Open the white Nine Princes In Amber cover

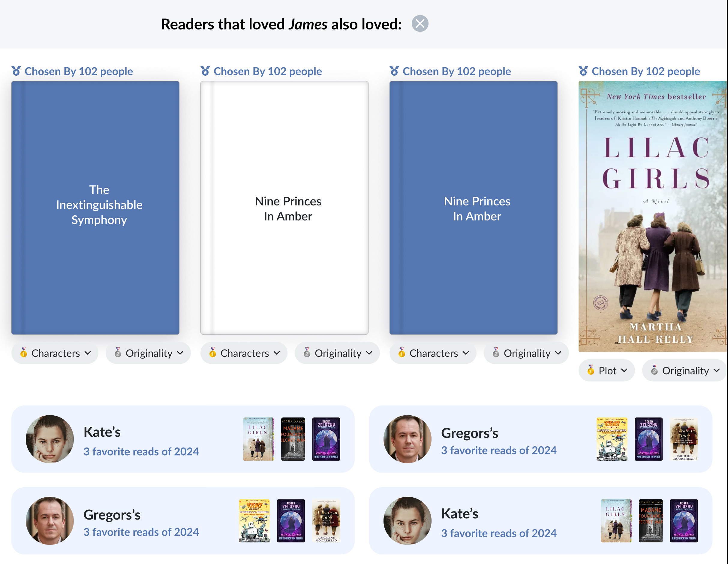click(284, 208)
